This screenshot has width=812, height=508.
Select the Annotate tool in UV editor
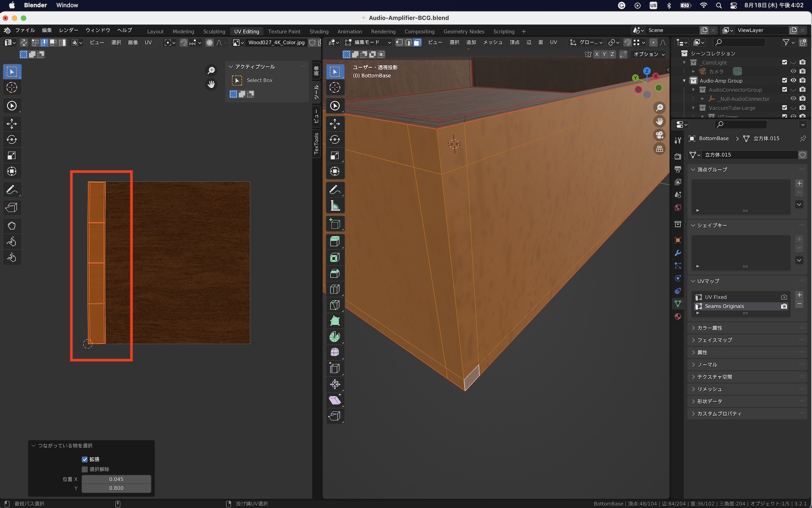click(12, 190)
